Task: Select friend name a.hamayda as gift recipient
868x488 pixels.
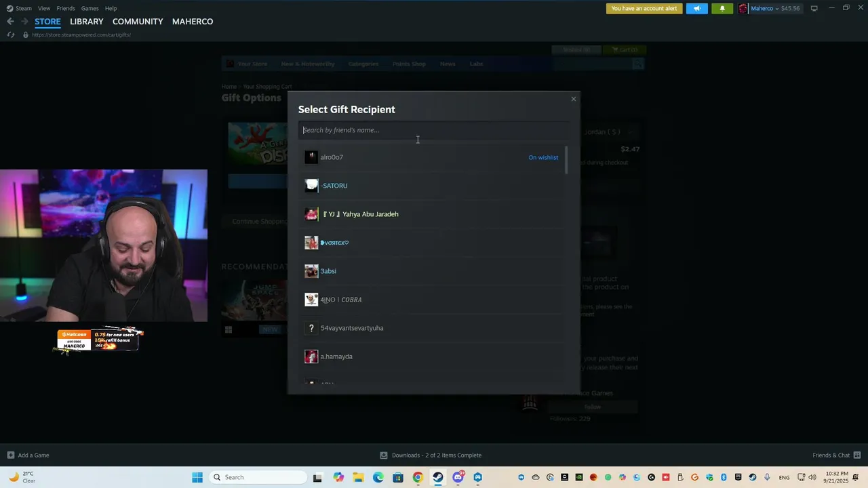Action: pos(336,357)
